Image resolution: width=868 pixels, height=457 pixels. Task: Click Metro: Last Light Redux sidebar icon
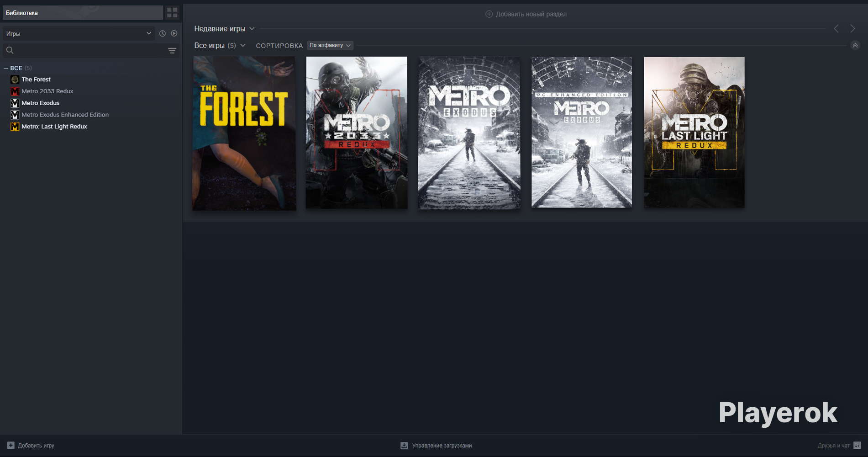(15, 127)
